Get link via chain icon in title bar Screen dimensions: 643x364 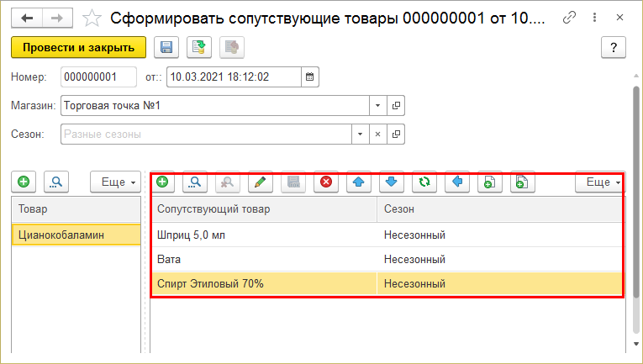pyautogui.click(x=571, y=17)
